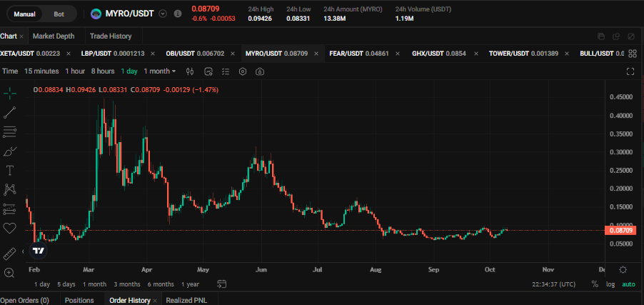Click the expand panel circle icon

coord(631,36)
